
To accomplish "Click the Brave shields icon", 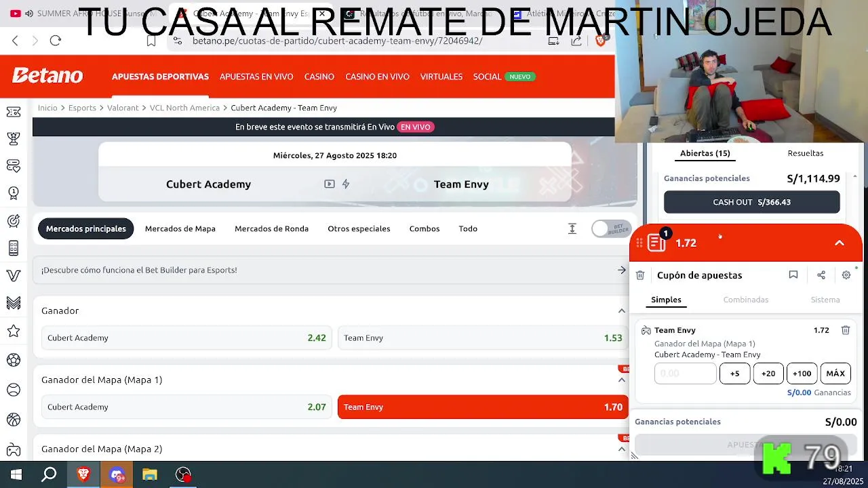I will (600, 41).
